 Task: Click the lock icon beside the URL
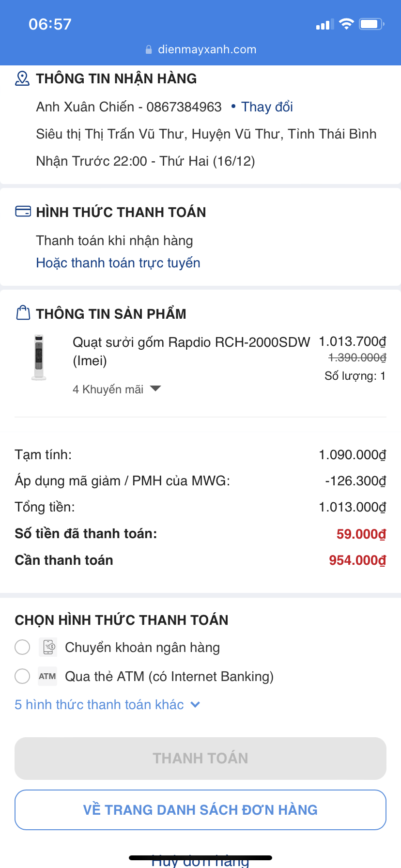tap(149, 50)
